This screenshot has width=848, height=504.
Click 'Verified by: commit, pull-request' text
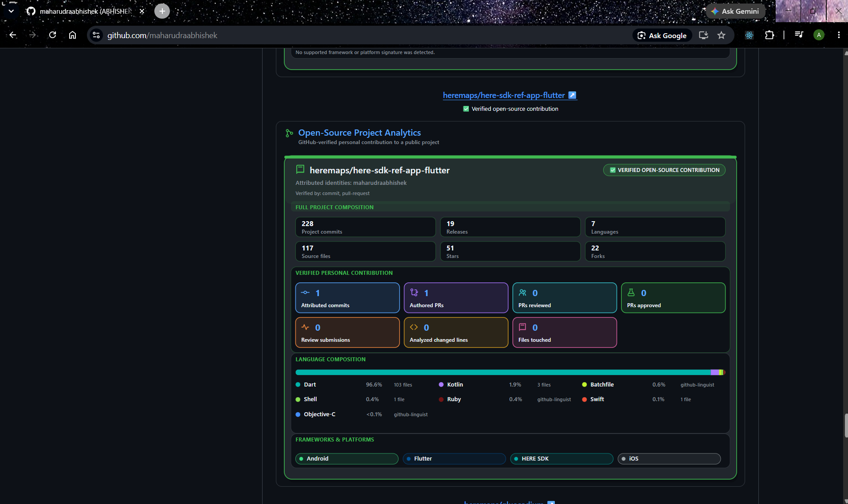333,193
